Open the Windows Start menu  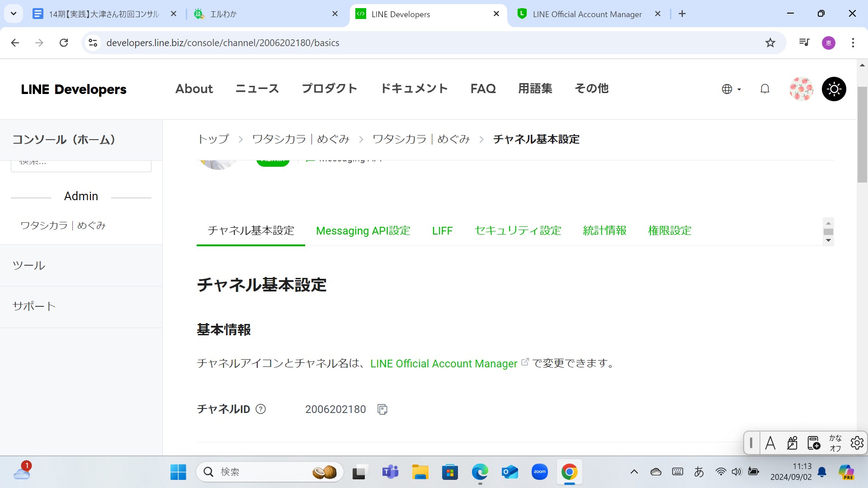click(178, 472)
